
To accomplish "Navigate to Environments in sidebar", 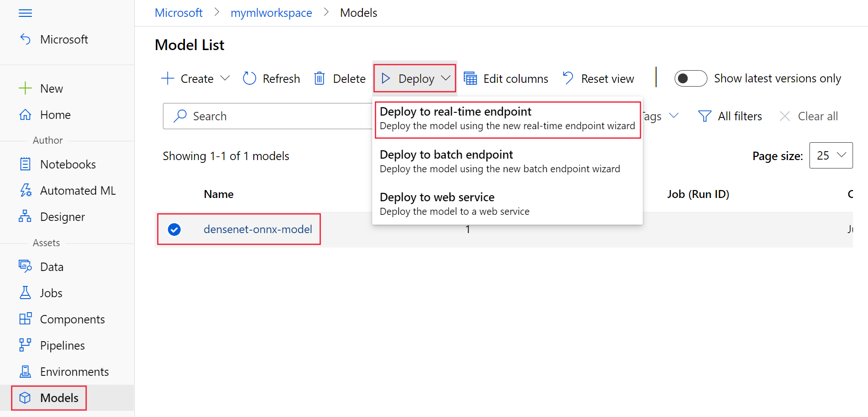I will [x=74, y=372].
